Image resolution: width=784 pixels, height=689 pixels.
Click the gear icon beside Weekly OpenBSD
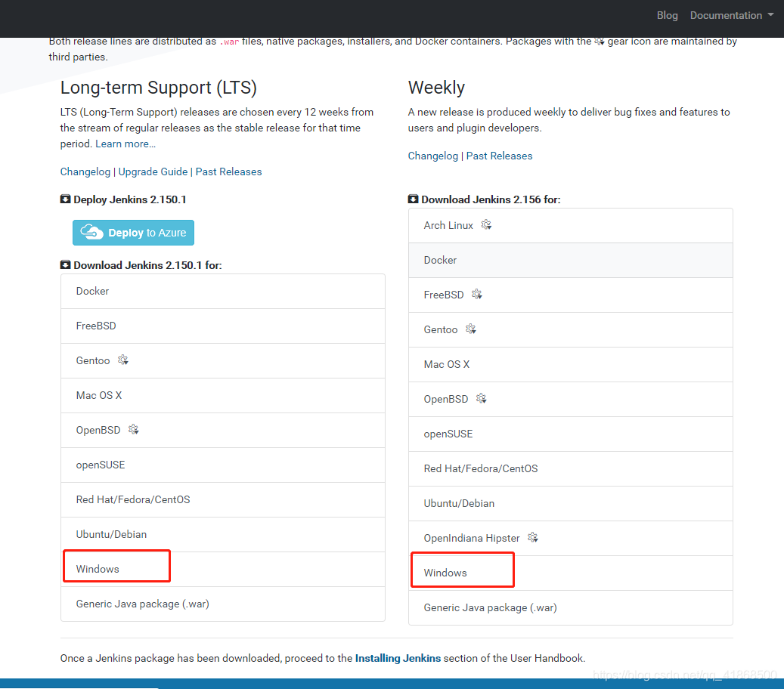[482, 398]
